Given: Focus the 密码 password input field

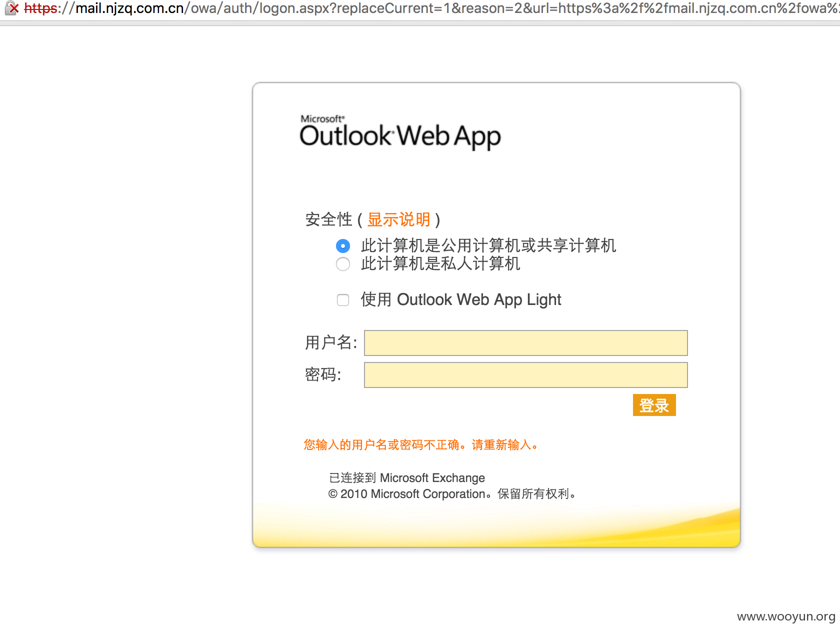Looking at the screenshot, I should click(x=526, y=375).
